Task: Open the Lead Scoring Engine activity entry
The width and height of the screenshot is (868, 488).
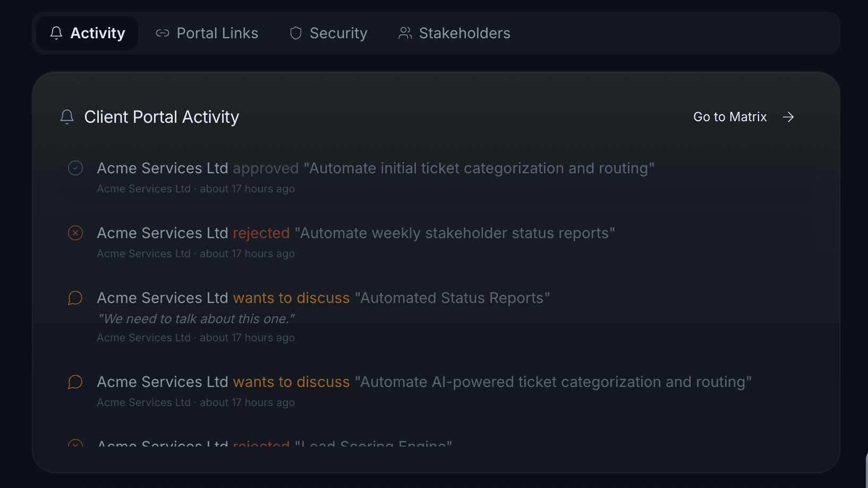Action: pyautogui.click(x=275, y=444)
